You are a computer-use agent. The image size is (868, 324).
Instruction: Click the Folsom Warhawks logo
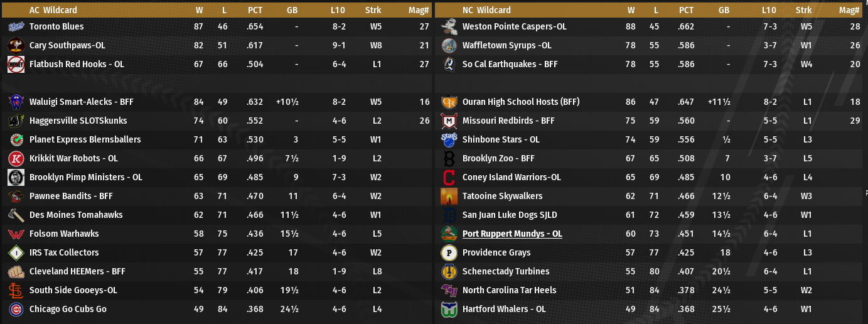click(x=16, y=234)
